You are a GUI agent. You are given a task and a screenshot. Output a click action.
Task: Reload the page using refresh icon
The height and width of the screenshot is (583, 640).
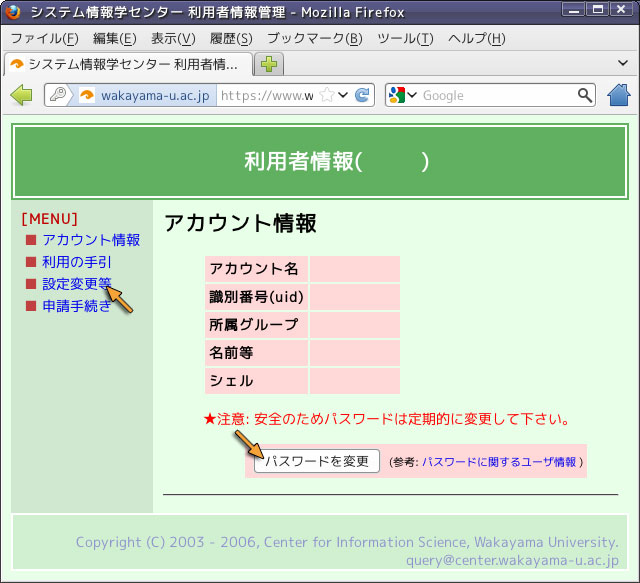coord(362,96)
